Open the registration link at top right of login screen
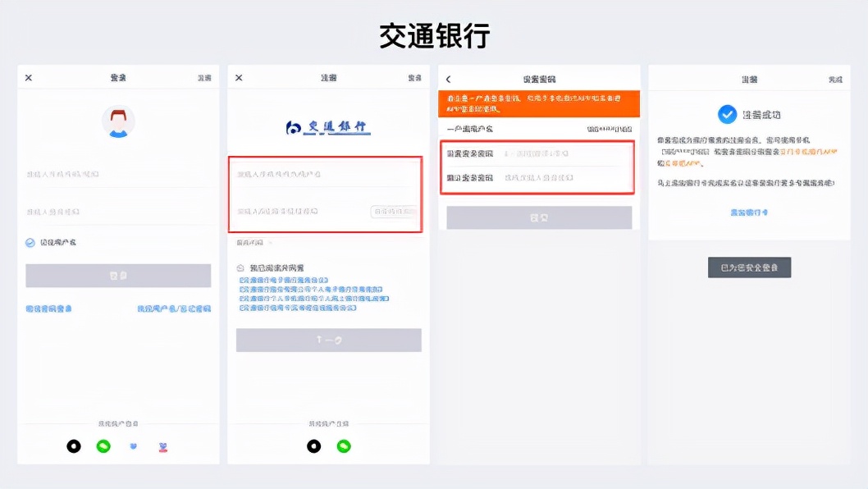 203,76
